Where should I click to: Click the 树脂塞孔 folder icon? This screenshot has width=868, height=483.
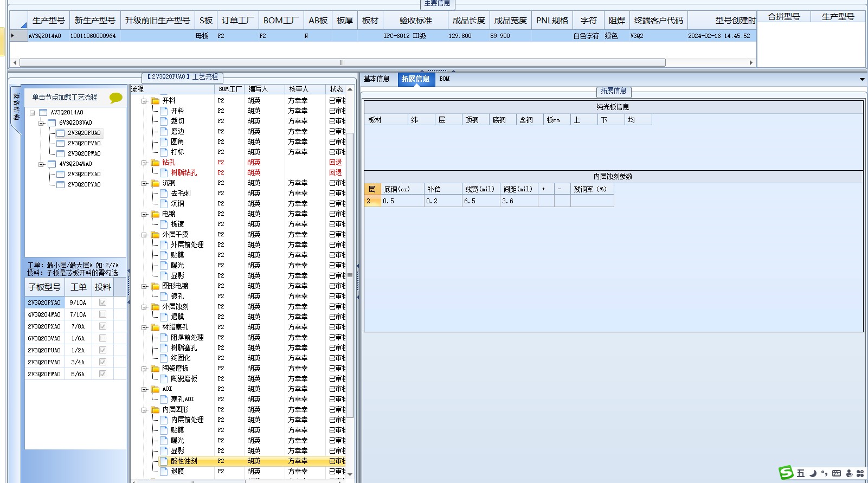[155, 327]
